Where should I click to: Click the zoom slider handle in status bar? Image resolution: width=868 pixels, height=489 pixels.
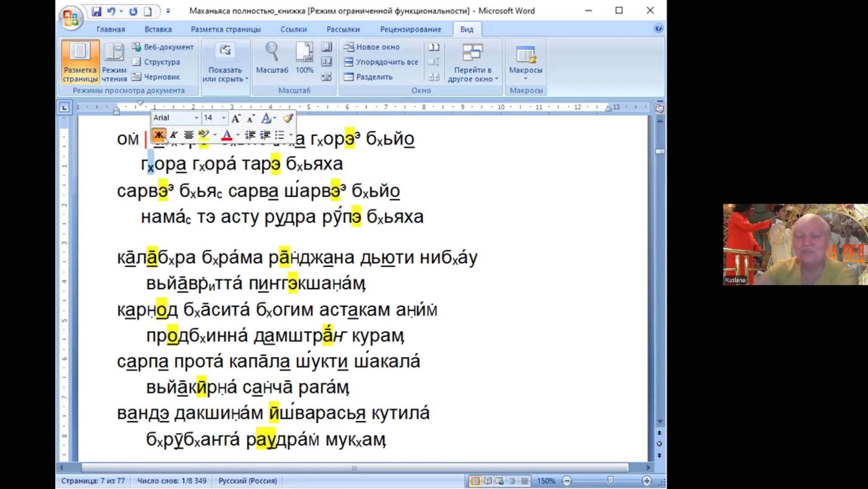610,481
